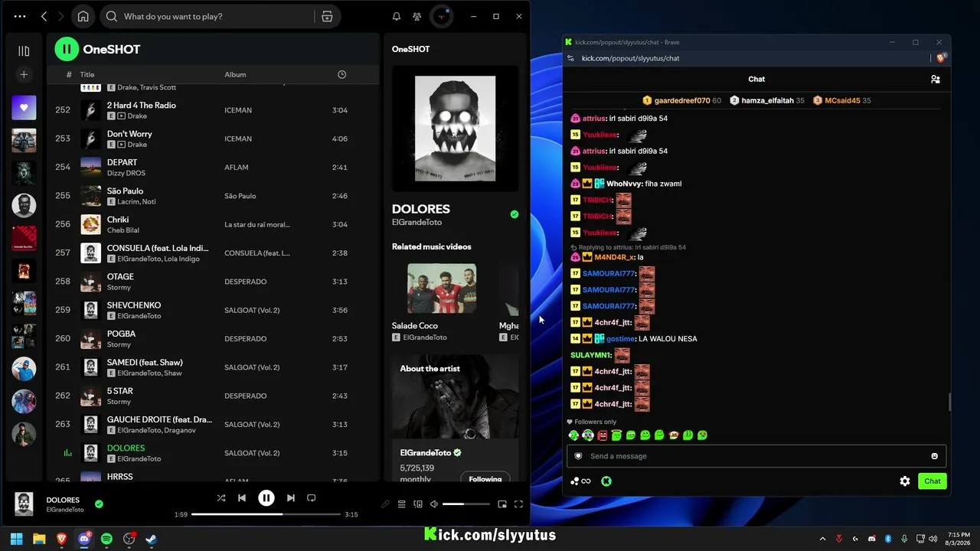The image size is (980, 551).
Task: Go to Spotify Home
Action: point(83,16)
